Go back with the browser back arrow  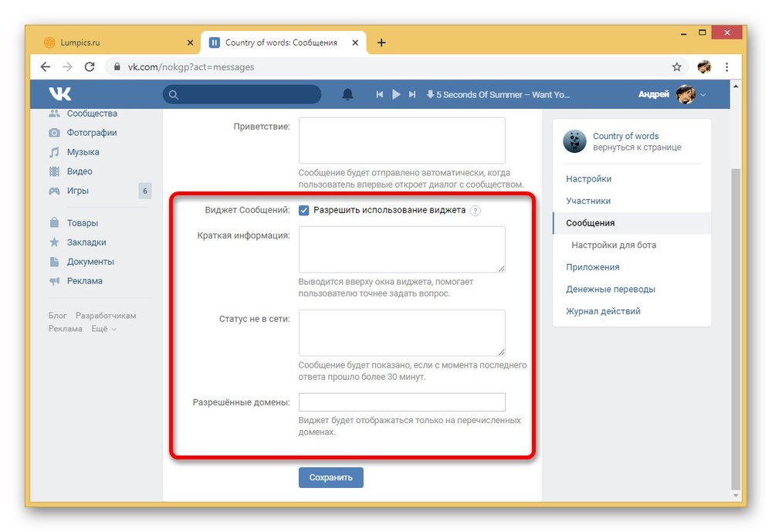(x=46, y=66)
